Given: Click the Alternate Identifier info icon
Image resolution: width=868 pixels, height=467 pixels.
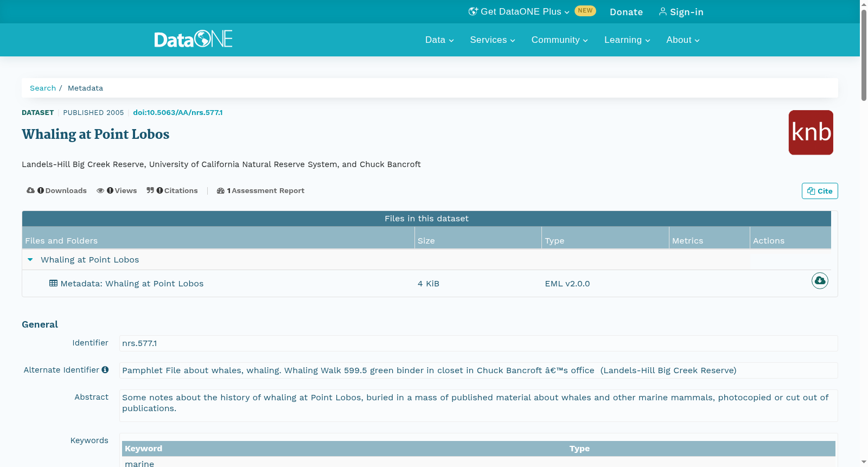Looking at the screenshot, I should (x=105, y=369).
